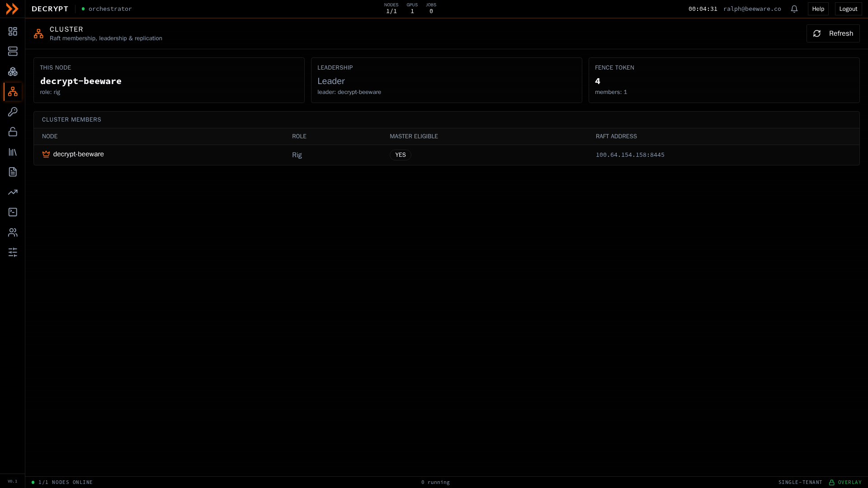This screenshot has height=488, width=868.
Task: Click the DECRYPT double-chevron logo
Action: point(12,9)
